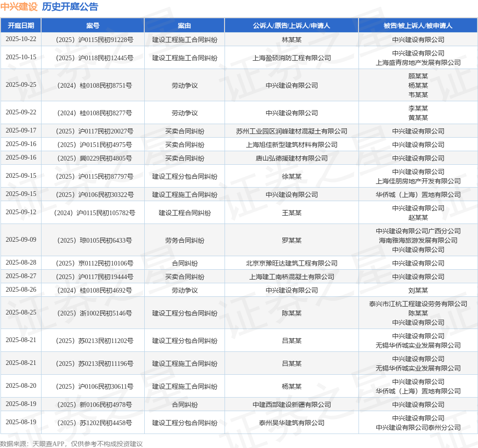Click case number 沪0115民初105782号
This screenshot has height=448, width=478.
tap(105, 213)
